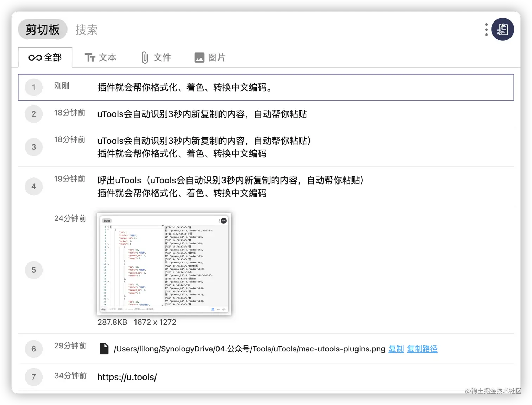The height and width of the screenshot is (405, 532).
Task: Click the clipboard plugin avatar icon
Action: [x=502, y=29]
